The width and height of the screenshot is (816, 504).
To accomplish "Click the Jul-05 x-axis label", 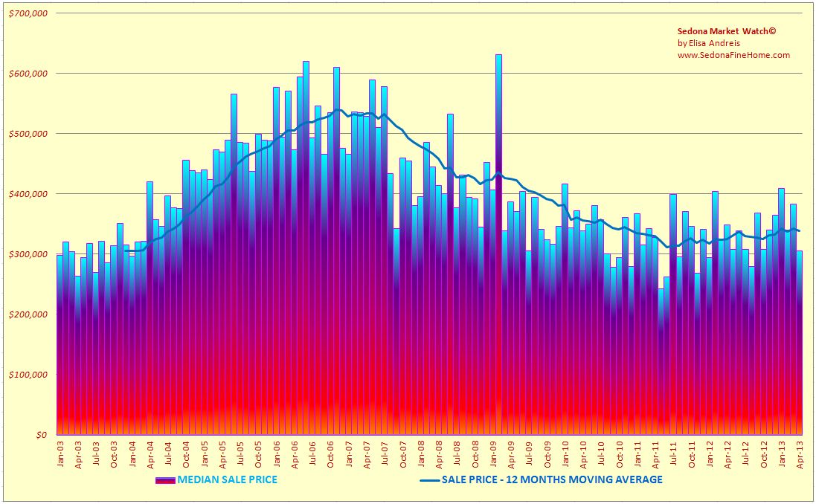I will [x=241, y=453].
